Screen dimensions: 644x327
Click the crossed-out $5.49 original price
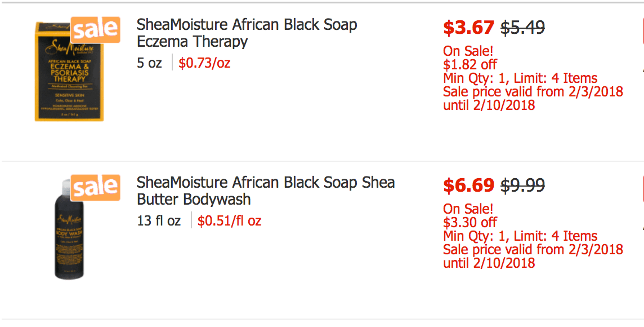tap(522, 27)
